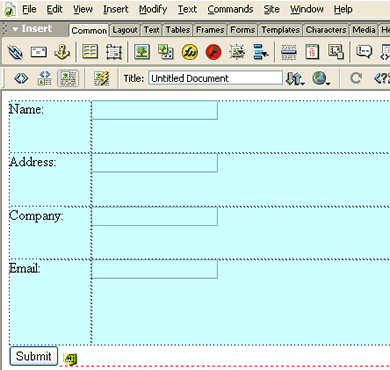Insert an Email Link

point(39,52)
